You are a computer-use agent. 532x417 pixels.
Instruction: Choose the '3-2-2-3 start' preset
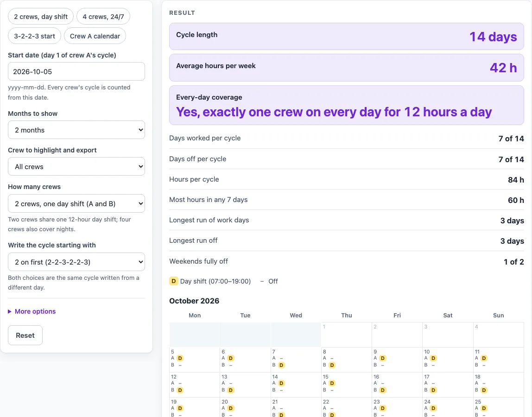click(x=34, y=36)
